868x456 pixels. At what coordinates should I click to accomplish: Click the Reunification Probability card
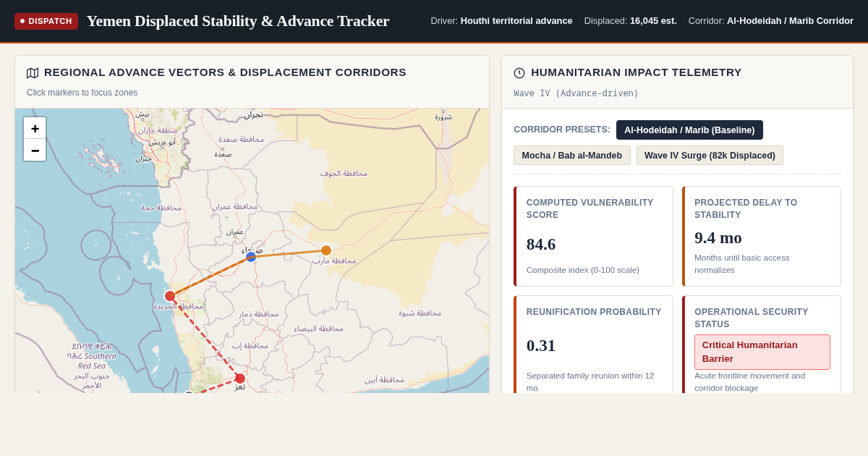(593, 345)
